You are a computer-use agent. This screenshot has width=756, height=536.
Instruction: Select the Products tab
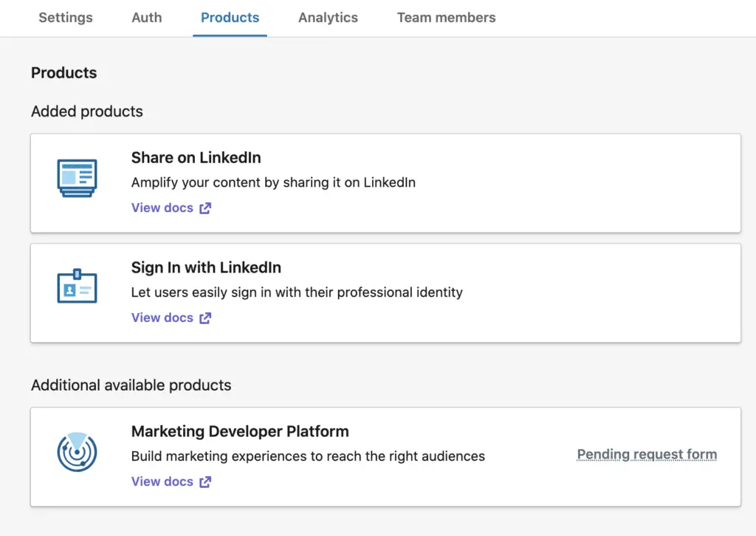click(x=230, y=18)
